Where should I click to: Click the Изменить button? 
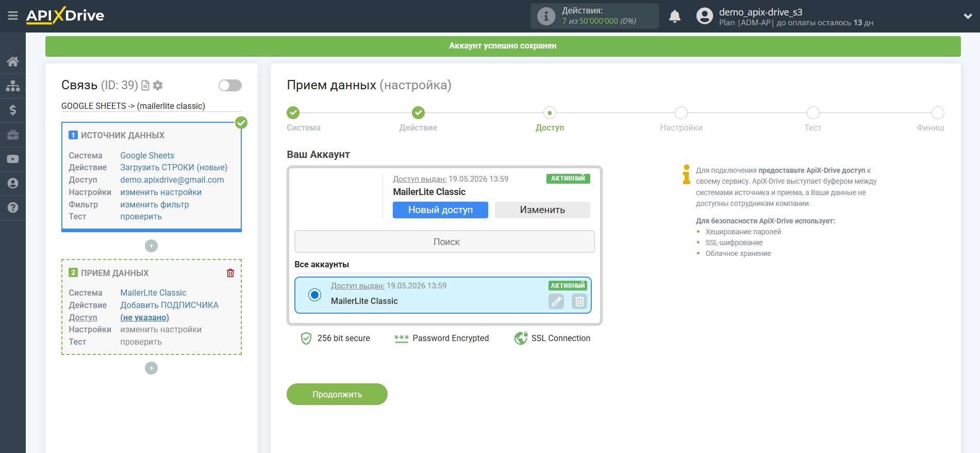[542, 210]
